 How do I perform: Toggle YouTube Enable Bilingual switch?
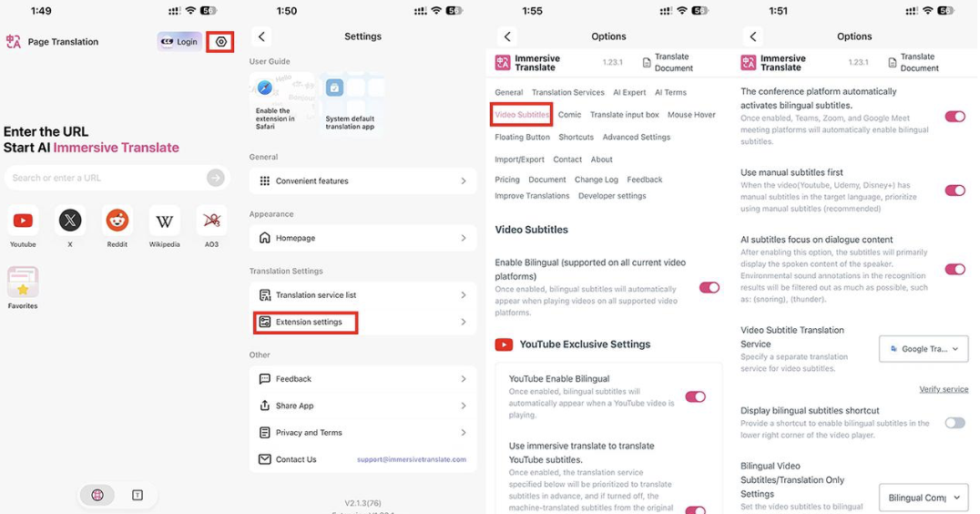695,397
